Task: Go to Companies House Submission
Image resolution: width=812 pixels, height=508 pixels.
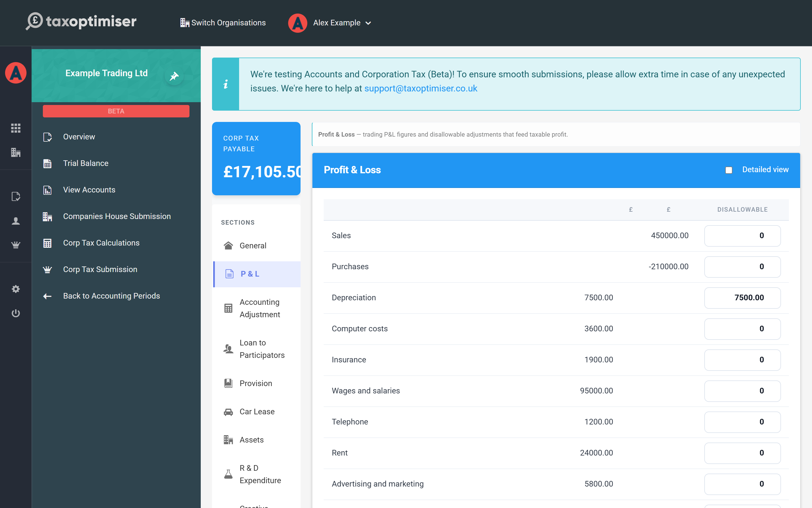Action: coord(116,216)
